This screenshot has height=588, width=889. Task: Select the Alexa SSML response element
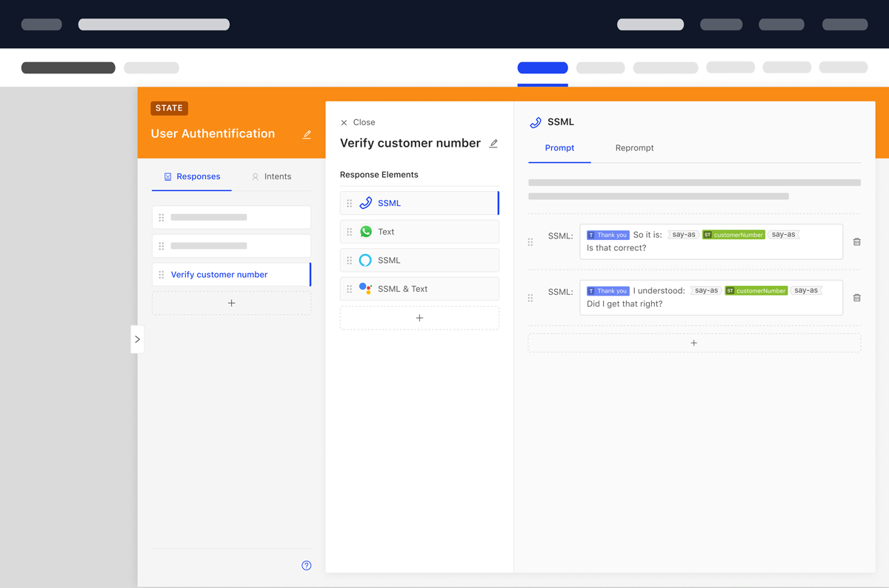pos(419,260)
